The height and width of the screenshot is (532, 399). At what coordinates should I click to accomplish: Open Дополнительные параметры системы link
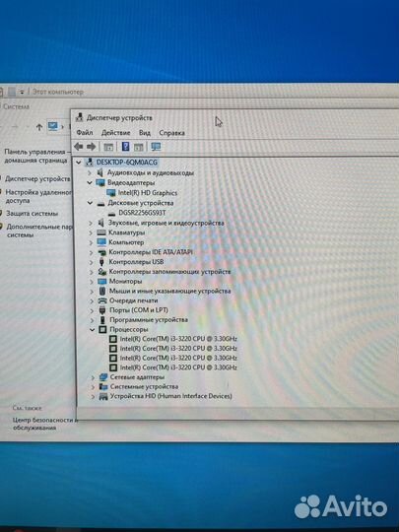[x=39, y=231]
